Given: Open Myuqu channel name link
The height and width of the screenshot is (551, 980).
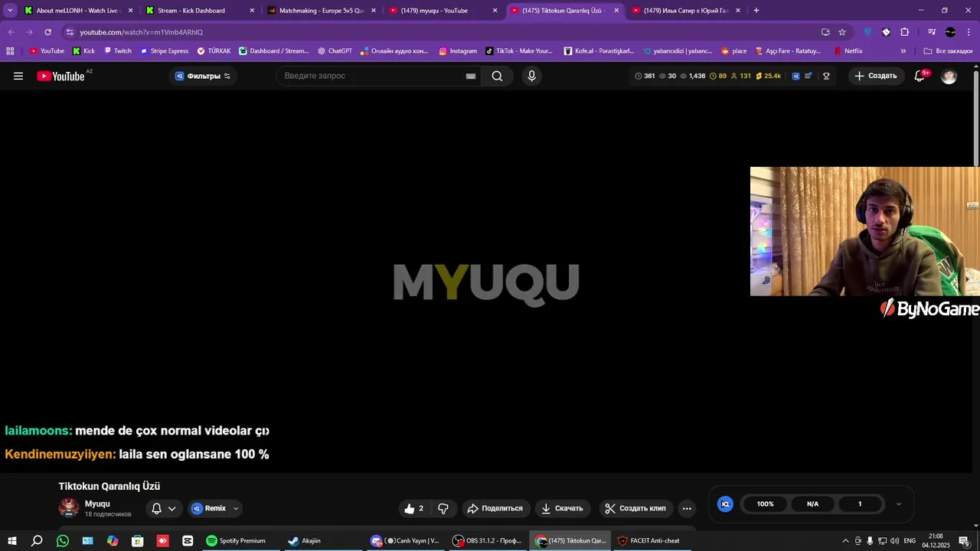Looking at the screenshot, I should 97,504.
